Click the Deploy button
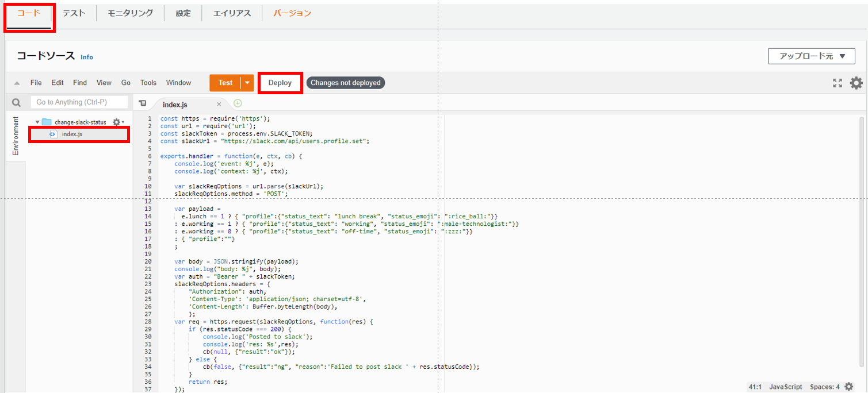This screenshot has width=868, height=393. [280, 83]
